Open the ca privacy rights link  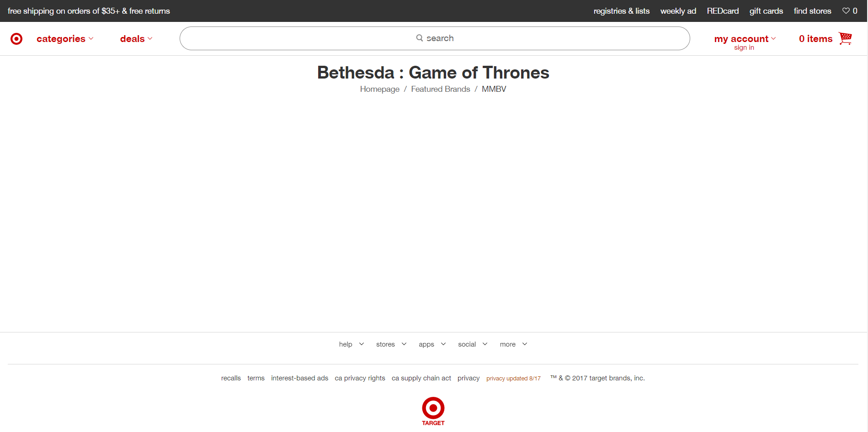pyautogui.click(x=360, y=378)
